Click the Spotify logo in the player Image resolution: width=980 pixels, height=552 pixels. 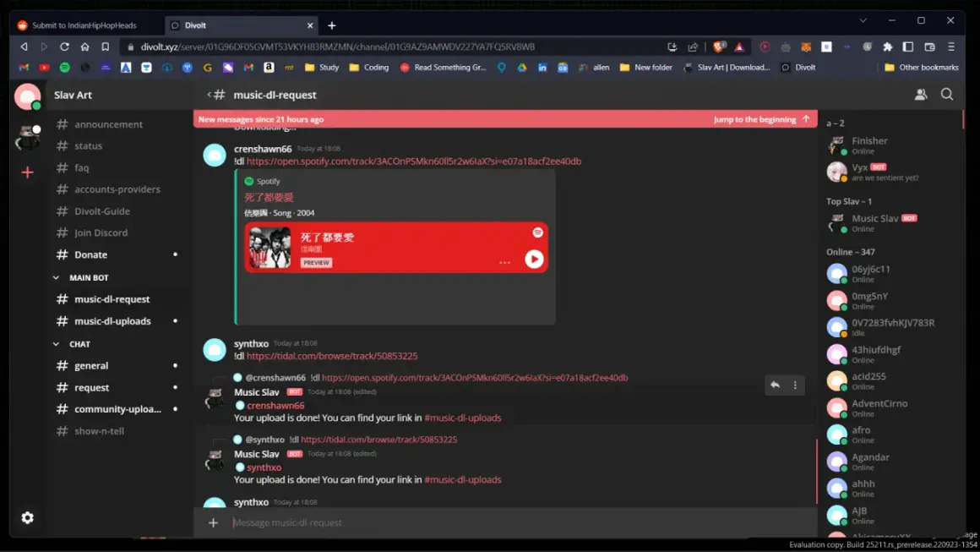click(537, 232)
